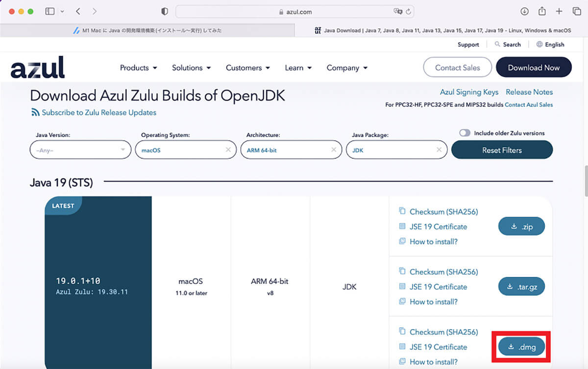
Task: Download the .dmg package
Action: click(x=521, y=347)
